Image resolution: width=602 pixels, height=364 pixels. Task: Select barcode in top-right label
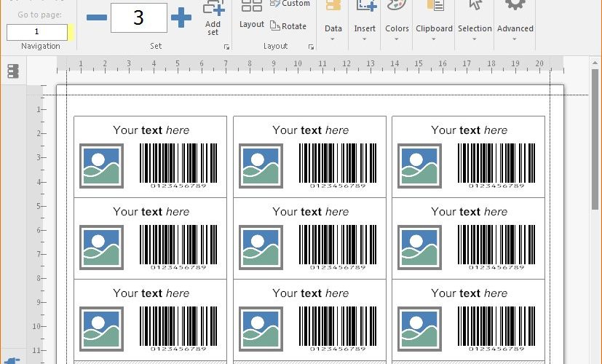[496, 166]
